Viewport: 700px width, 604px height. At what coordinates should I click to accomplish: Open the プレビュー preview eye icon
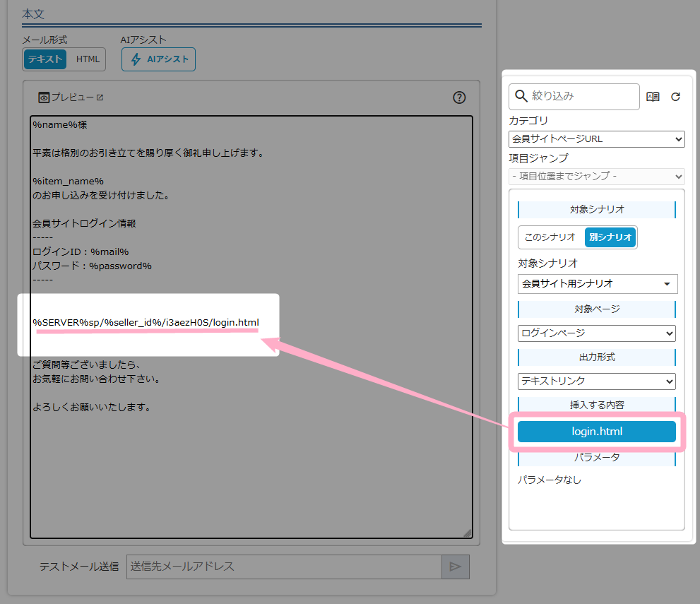click(x=44, y=97)
